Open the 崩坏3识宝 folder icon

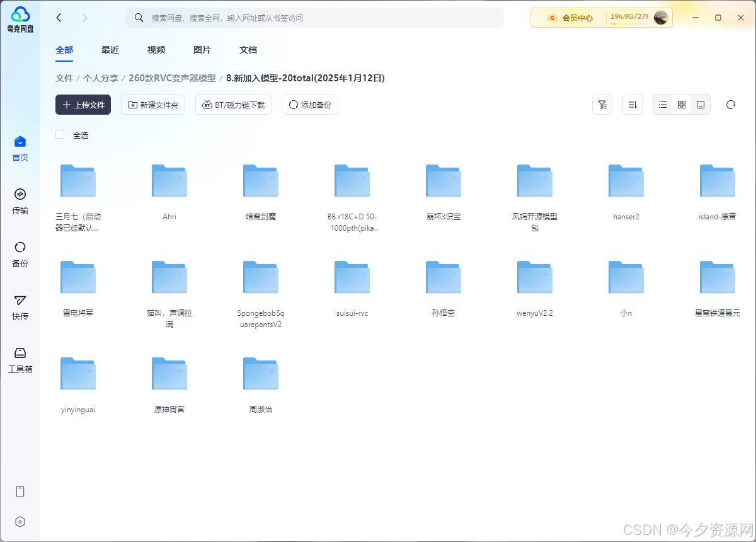(444, 181)
